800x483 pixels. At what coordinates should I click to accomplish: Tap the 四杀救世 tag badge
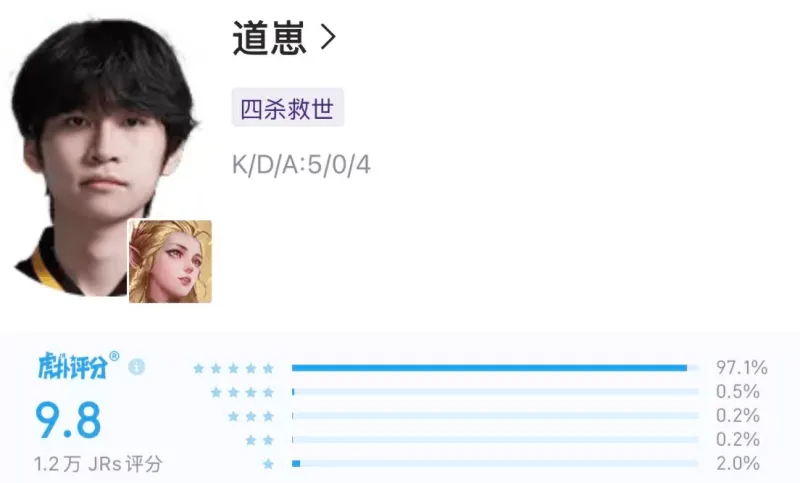pyautogui.click(x=288, y=108)
